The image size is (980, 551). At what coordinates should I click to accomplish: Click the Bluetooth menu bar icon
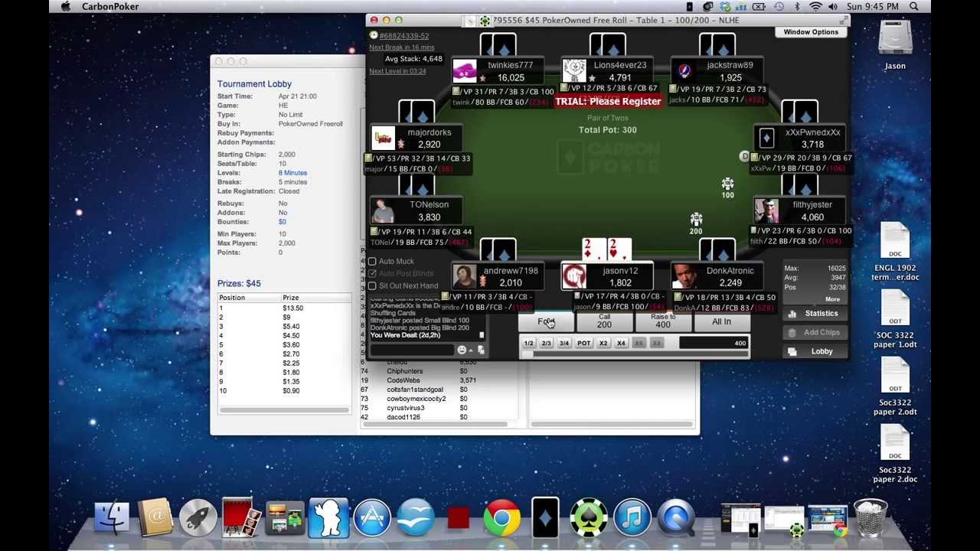click(797, 6)
